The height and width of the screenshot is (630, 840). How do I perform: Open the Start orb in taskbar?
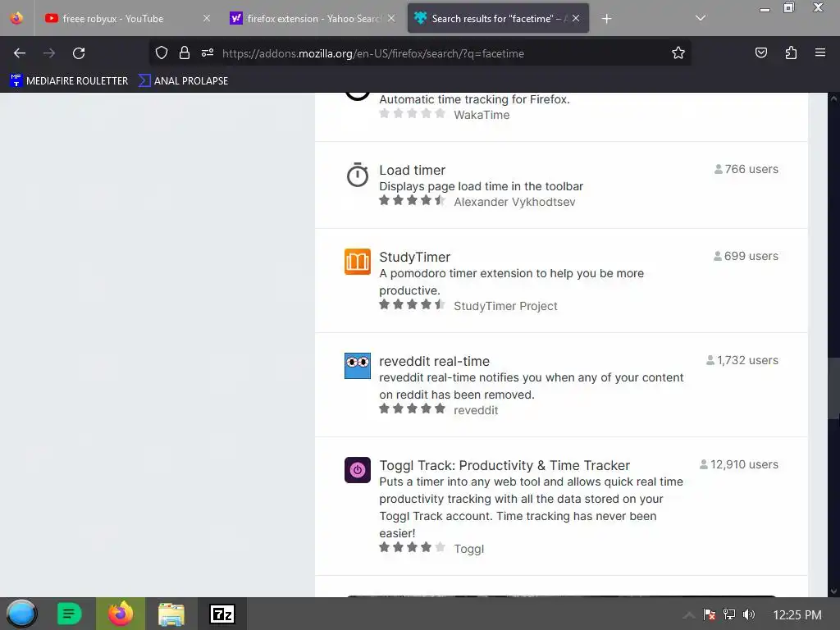coord(21,614)
